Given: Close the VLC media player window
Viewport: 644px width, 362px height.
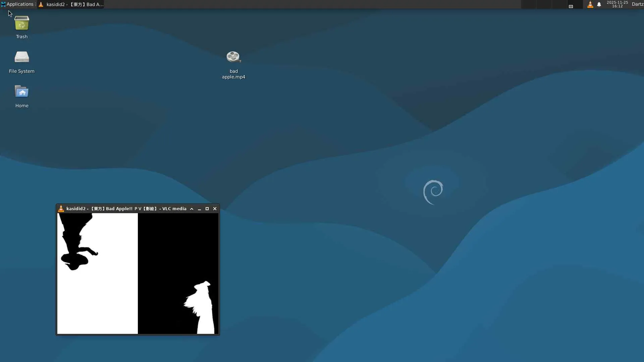Looking at the screenshot, I should (215, 209).
